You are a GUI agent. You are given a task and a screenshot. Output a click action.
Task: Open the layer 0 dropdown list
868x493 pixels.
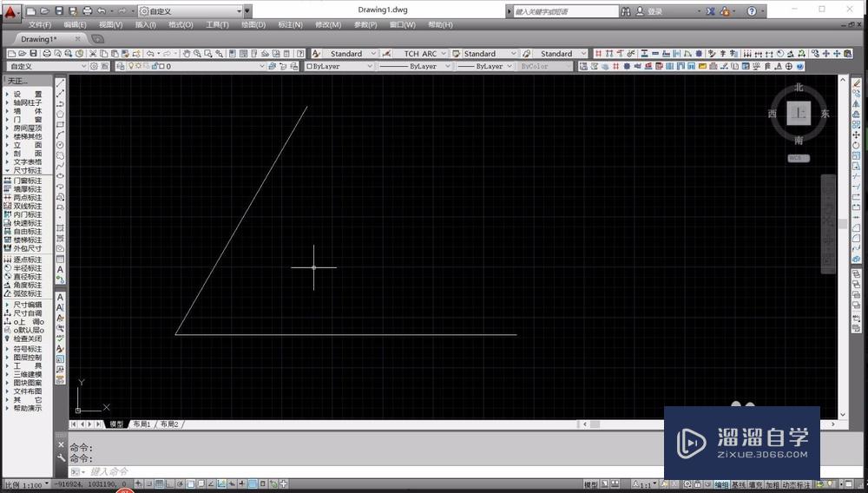coord(193,66)
